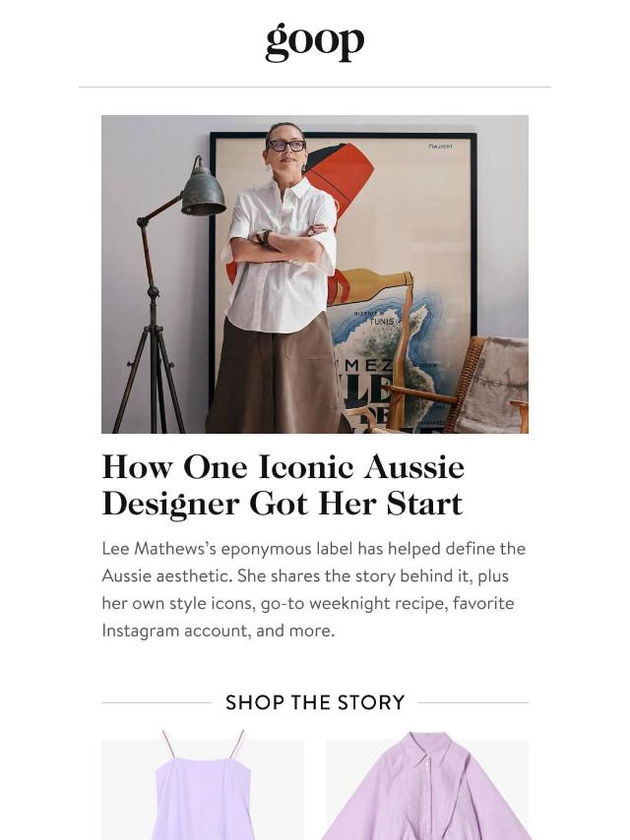This screenshot has height=840, width=630.
Task: Click the text go-to weeknight recipe
Action: [x=352, y=603]
